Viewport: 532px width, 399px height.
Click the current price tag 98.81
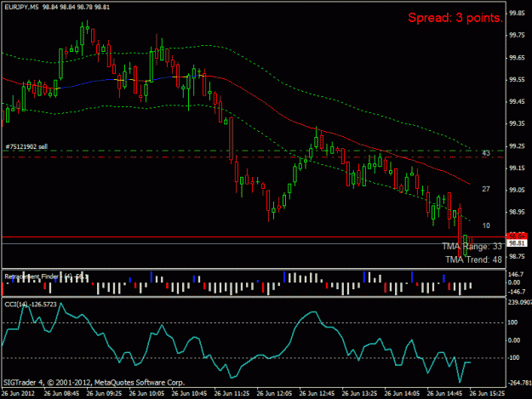click(x=517, y=243)
